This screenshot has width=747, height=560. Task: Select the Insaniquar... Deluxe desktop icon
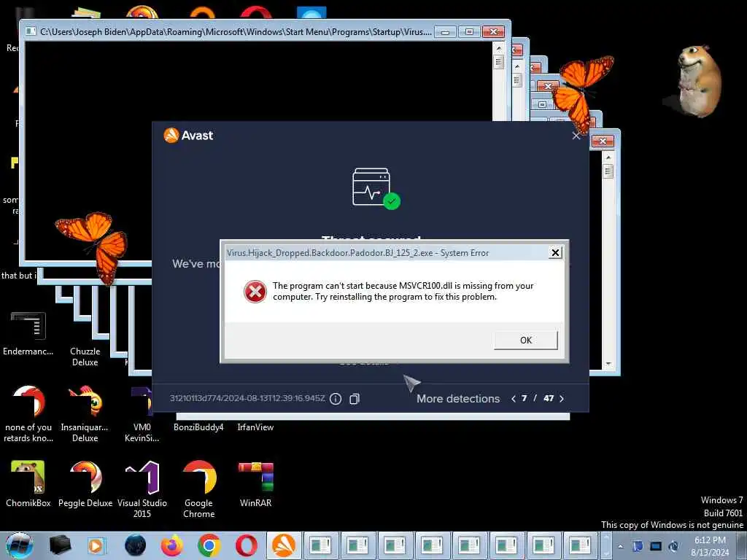(x=85, y=413)
